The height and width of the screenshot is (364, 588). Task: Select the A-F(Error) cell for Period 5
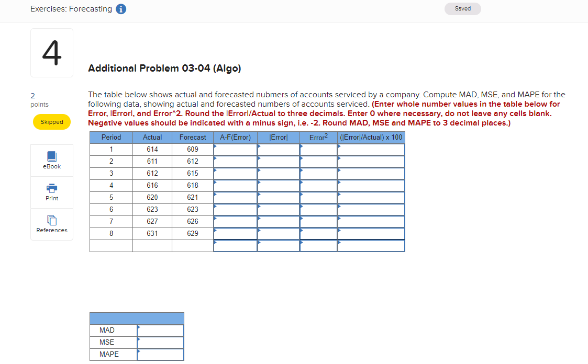point(235,197)
